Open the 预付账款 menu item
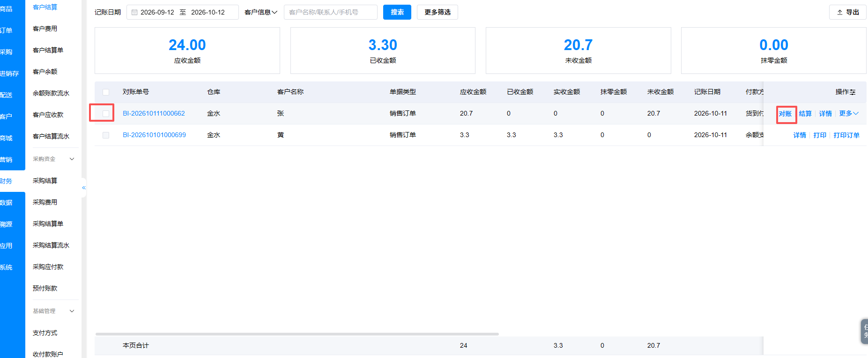Screen dimensions: 868x358 click(x=45, y=288)
